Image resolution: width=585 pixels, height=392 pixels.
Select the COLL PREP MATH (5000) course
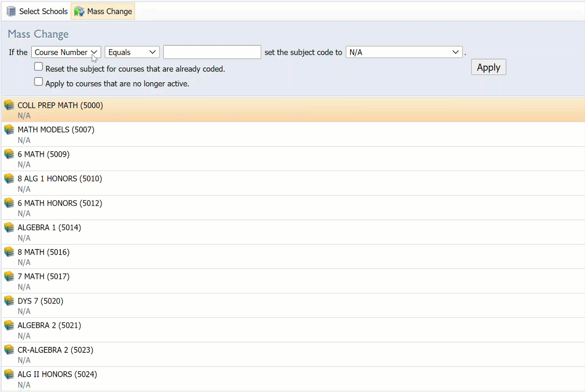(293, 110)
